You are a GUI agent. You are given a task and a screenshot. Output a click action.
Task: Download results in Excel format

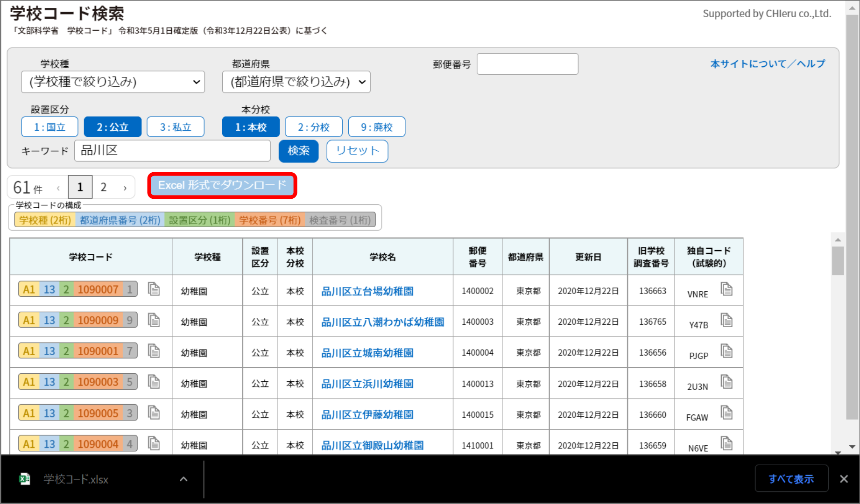[x=222, y=185]
